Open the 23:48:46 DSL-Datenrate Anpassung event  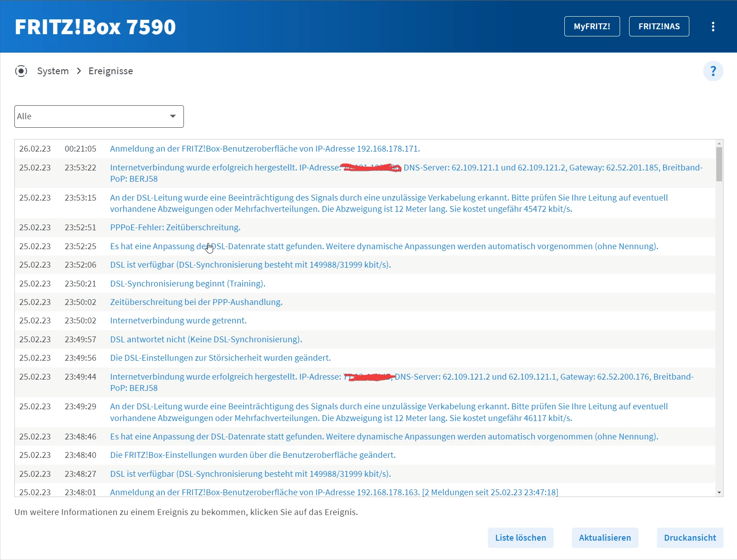point(384,437)
